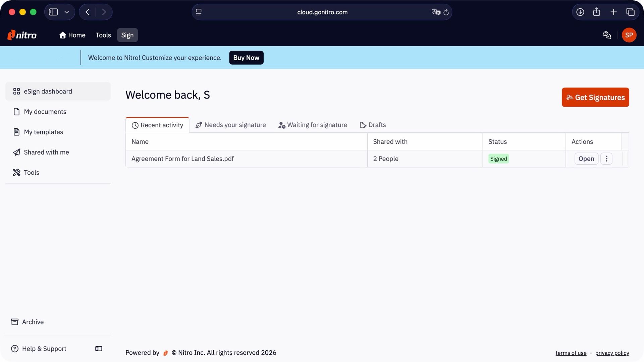Open Tools in top navigation

point(103,35)
